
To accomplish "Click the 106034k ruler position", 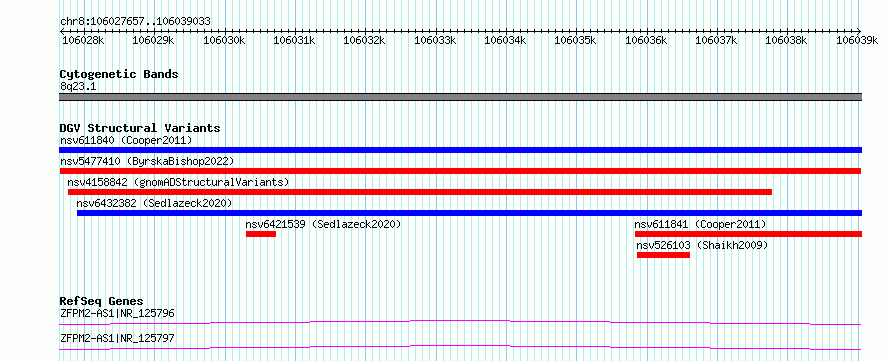I will (x=505, y=40).
